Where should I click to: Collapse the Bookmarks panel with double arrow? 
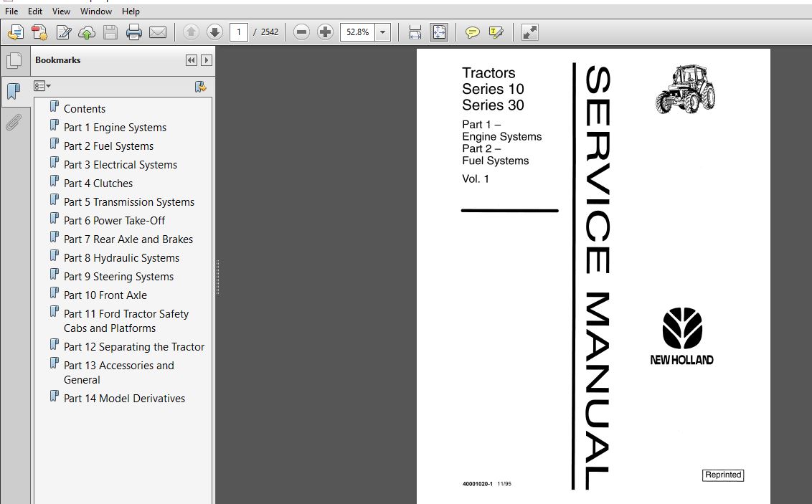191,60
